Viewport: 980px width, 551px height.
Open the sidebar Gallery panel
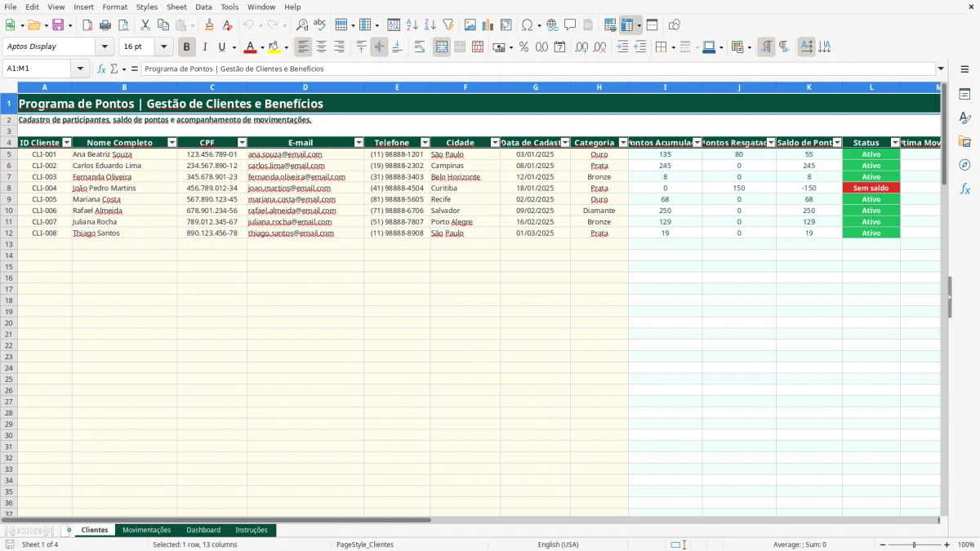pyautogui.click(x=964, y=142)
